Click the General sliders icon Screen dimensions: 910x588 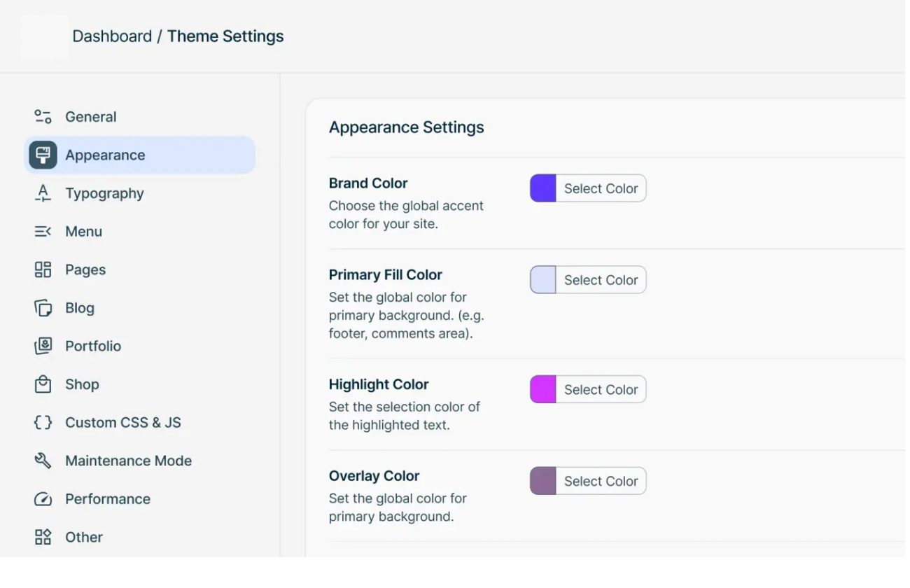click(43, 117)
